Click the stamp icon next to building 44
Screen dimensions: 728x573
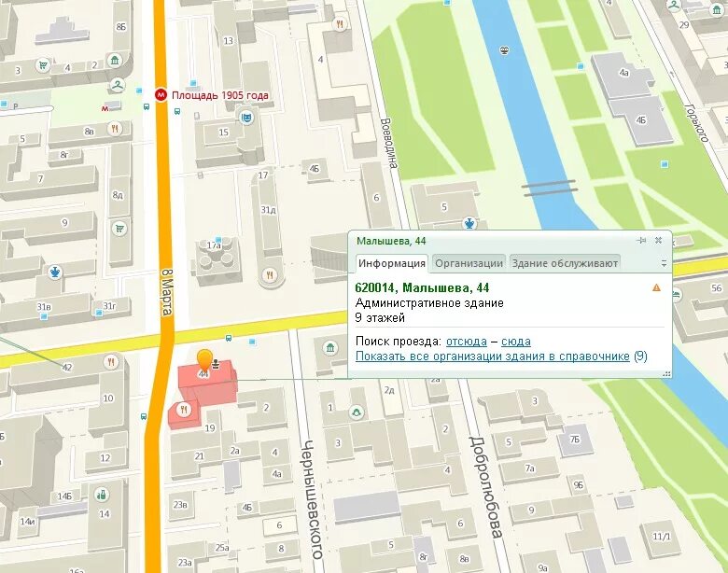point(216,366)
